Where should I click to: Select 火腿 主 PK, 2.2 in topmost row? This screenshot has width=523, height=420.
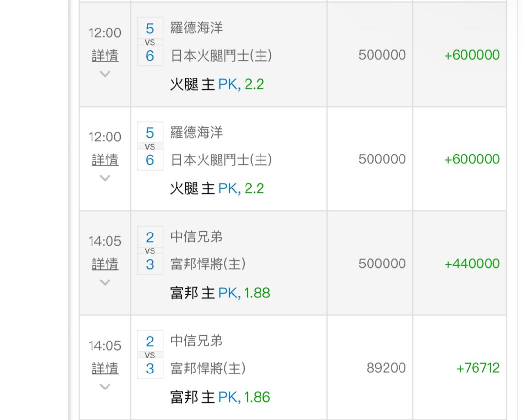pyautogui.click(x=216, y=84)
